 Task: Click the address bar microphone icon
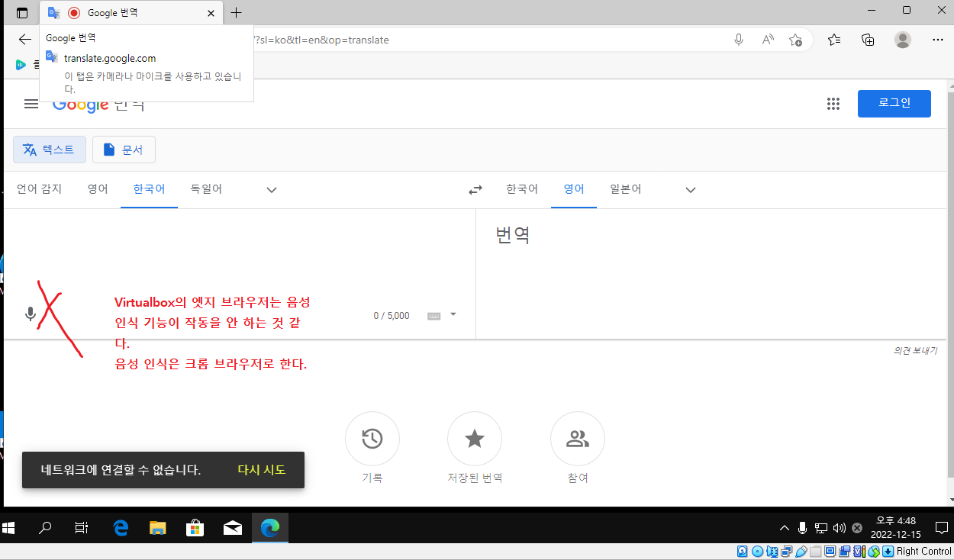point(738,40)
